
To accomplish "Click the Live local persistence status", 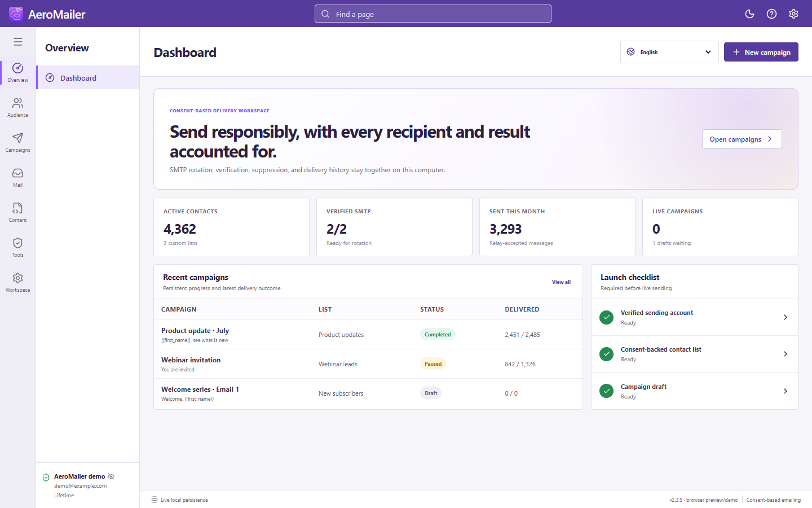I will click(x=180, y=500).
